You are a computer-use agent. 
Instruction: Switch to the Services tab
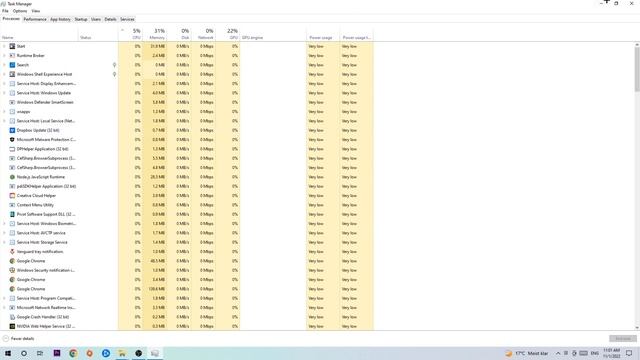click(127, 19)
